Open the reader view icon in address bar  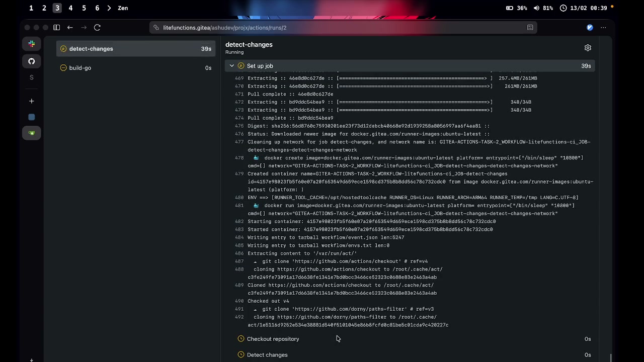pyautogui.click(x=530, y=28)
